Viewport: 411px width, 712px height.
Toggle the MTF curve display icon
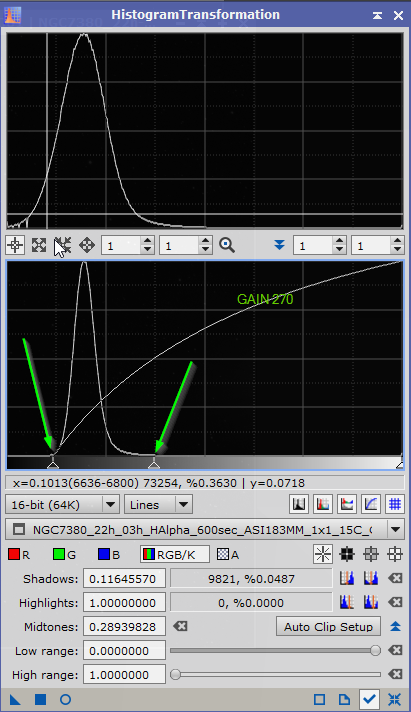[x=371, y=504]
